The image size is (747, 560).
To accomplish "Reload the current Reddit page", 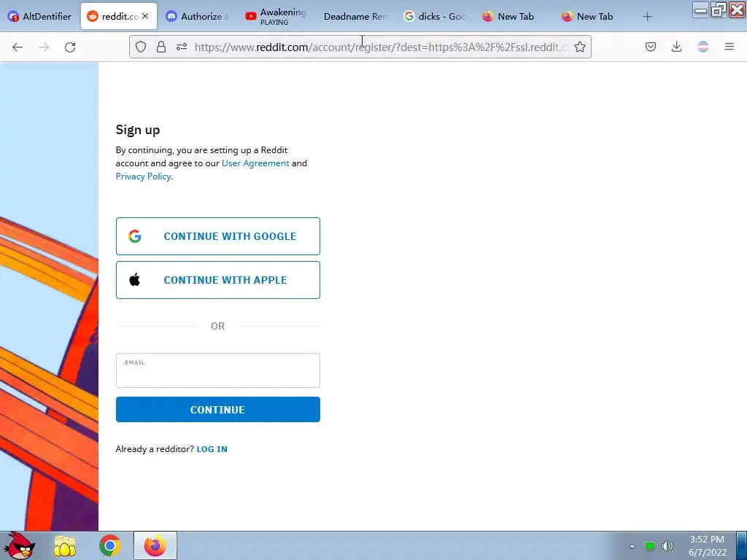I will (x=70, y=47).
